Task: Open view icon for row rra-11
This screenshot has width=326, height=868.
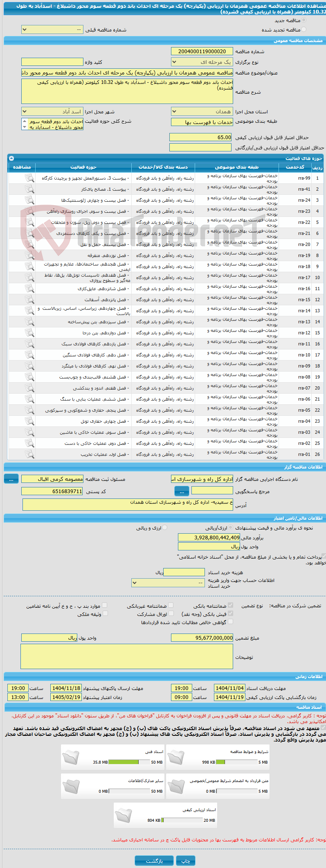Action: coord(29,344)
